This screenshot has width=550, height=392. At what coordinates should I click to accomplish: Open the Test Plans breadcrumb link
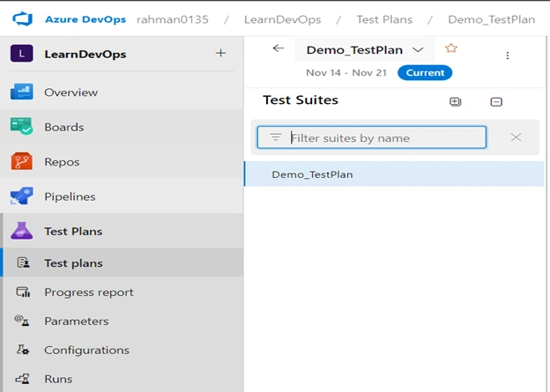[384, 19]
